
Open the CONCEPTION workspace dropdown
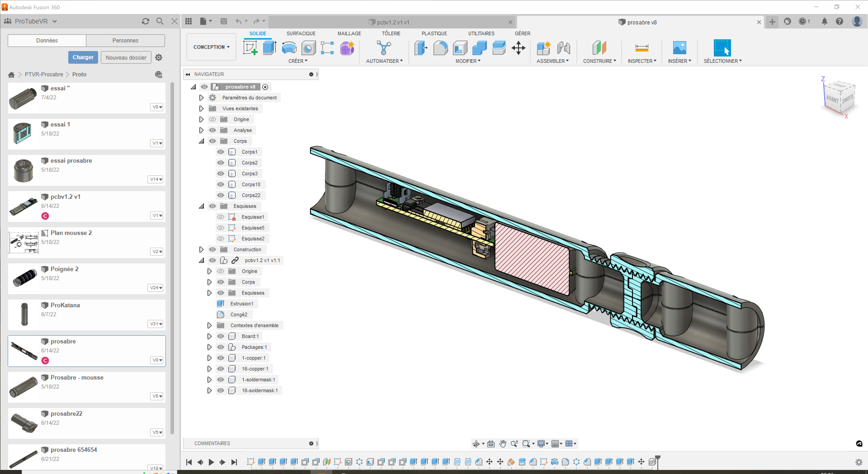[x=211, y=47]
